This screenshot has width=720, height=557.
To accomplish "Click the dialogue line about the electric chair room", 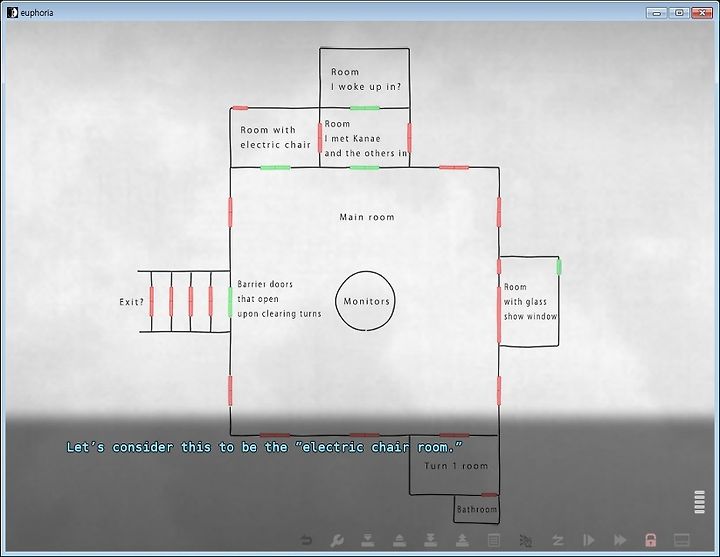I will point(264,447).
